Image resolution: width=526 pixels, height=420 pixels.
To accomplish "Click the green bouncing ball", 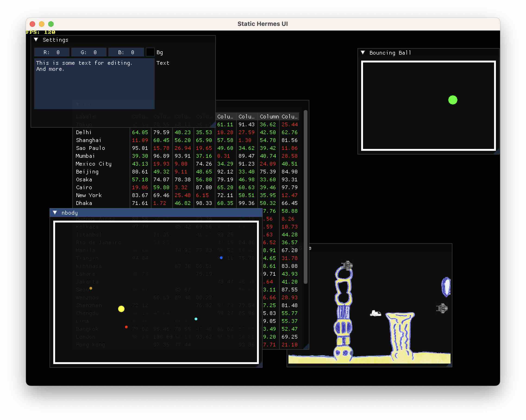I will 453,100.
